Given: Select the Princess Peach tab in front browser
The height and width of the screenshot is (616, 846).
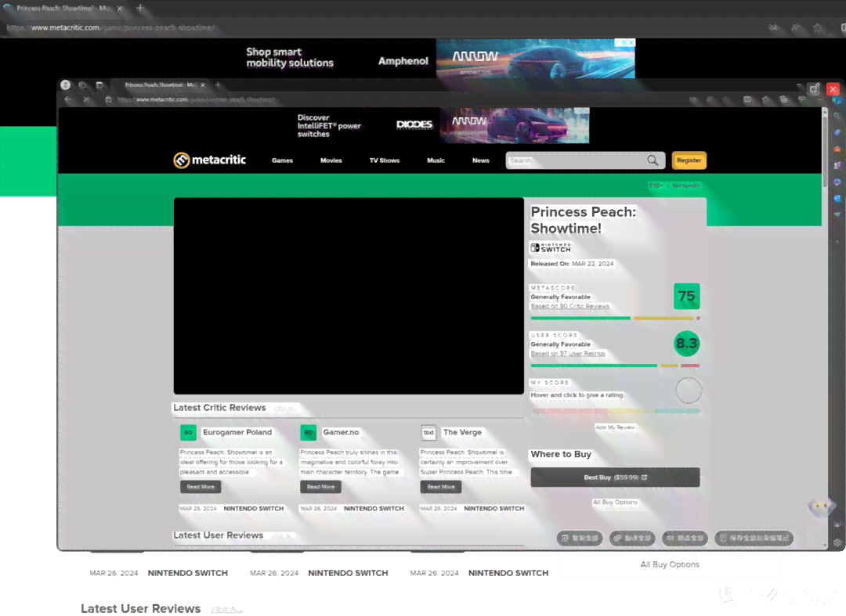Looking at the screenshot, I should (x=160, y=85).
